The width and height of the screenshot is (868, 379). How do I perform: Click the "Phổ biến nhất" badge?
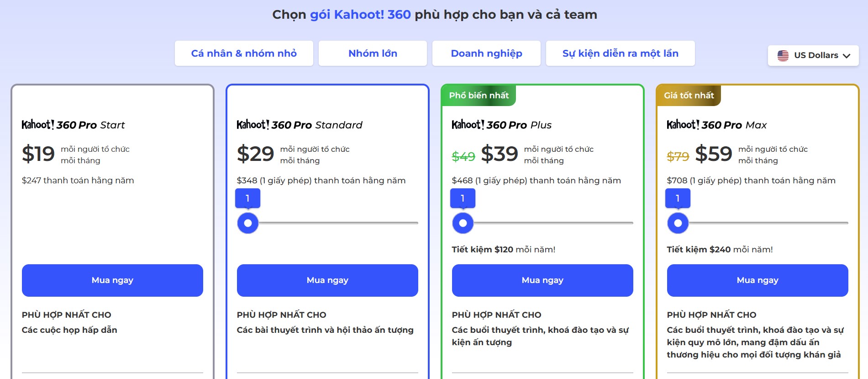click(x=479, y=96)
